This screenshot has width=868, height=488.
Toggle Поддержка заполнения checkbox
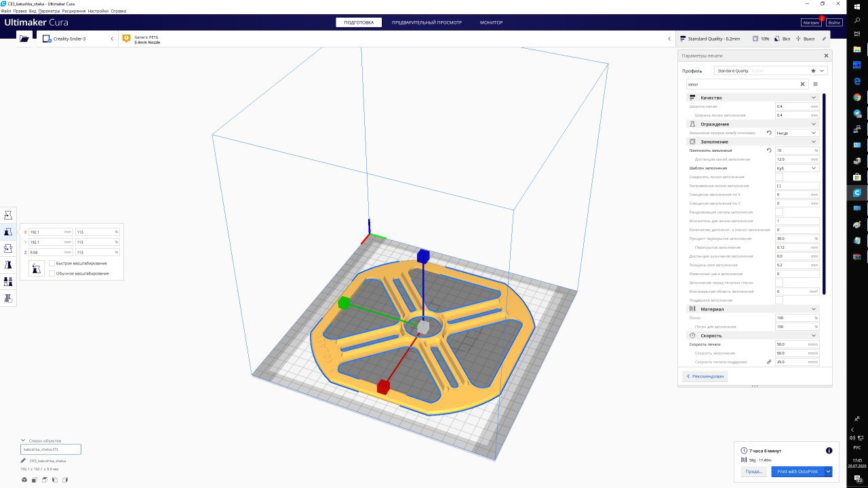[779, 300]
